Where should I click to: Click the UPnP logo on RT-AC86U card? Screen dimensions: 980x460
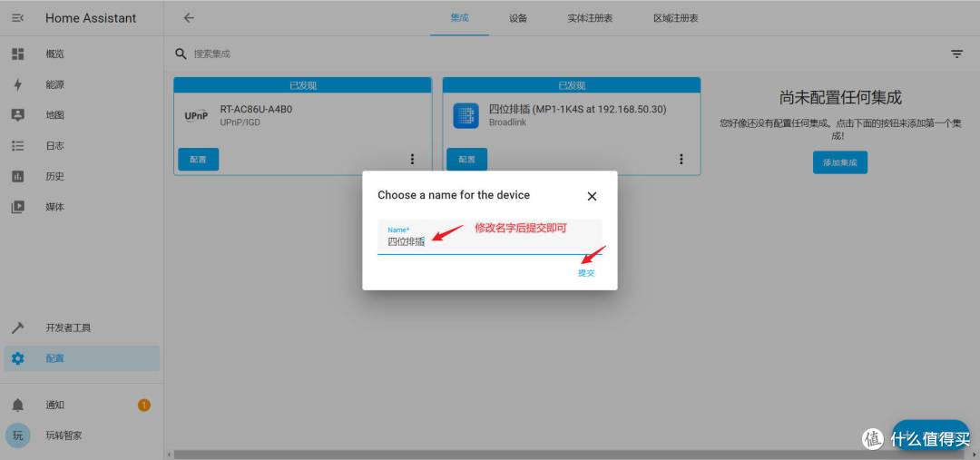point(196,116)
